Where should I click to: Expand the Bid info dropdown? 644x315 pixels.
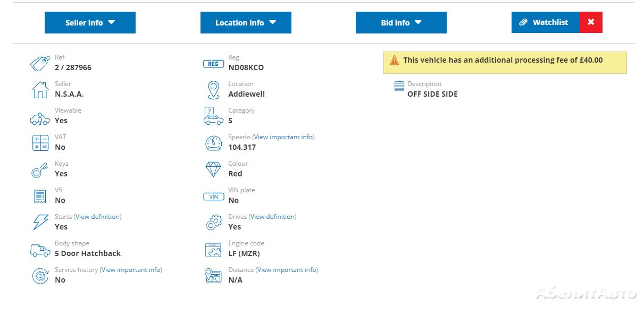[x=401, y=23]
